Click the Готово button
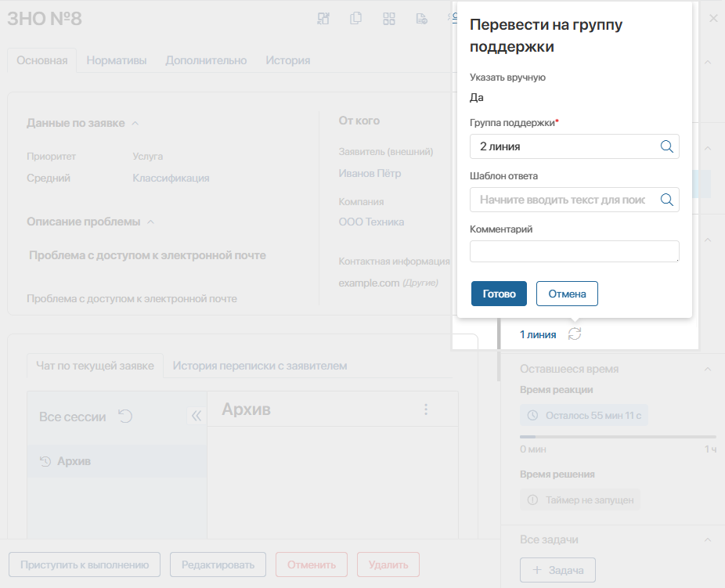The width and height of the screenshot is (725, 588). [499, 294]
